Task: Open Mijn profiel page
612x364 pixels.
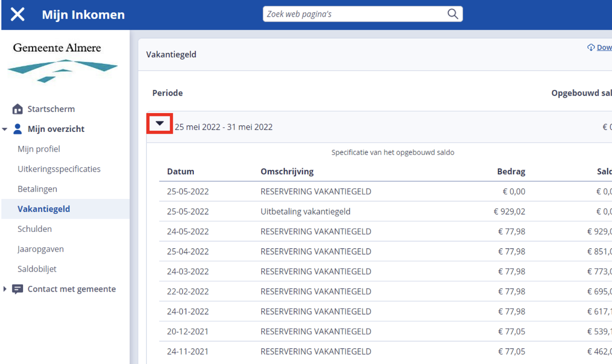Action: (39, 149)
